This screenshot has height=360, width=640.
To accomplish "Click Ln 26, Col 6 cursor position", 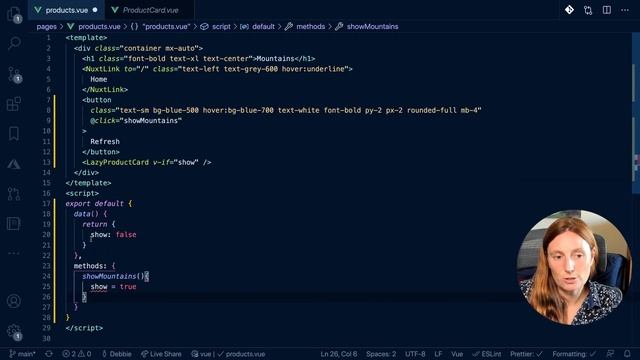I will (339, 354).
